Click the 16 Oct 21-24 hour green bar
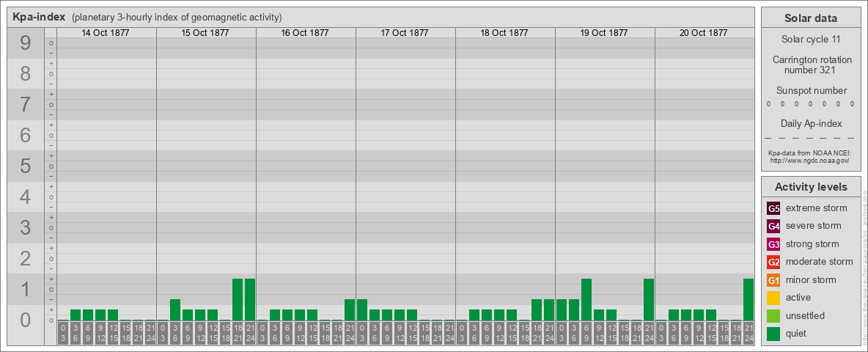Viewport: 868px width, 352px height. 349,310
